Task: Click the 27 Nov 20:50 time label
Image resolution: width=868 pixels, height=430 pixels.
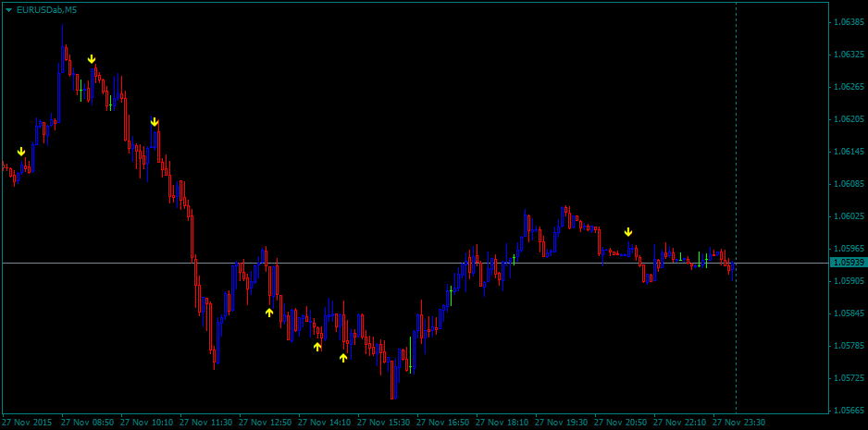Action: (x=620, y=423)
